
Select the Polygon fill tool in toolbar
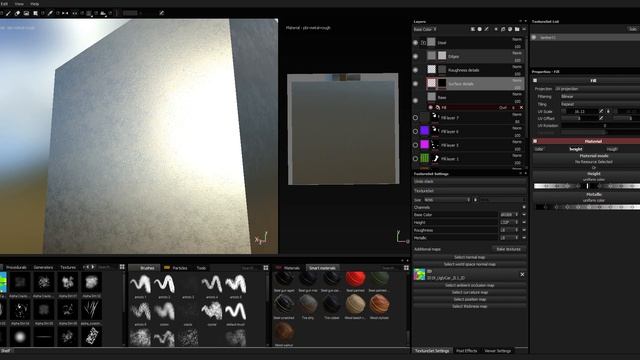[x=35, y=13]
